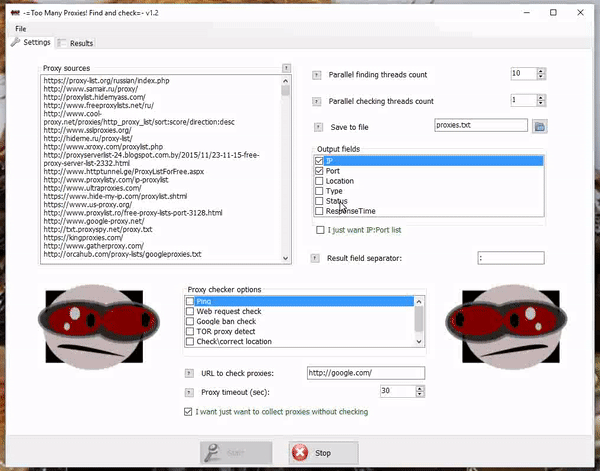Click help icon beside Proxy sources
This screenshot has height=471, width=600.
pos(286,68)
